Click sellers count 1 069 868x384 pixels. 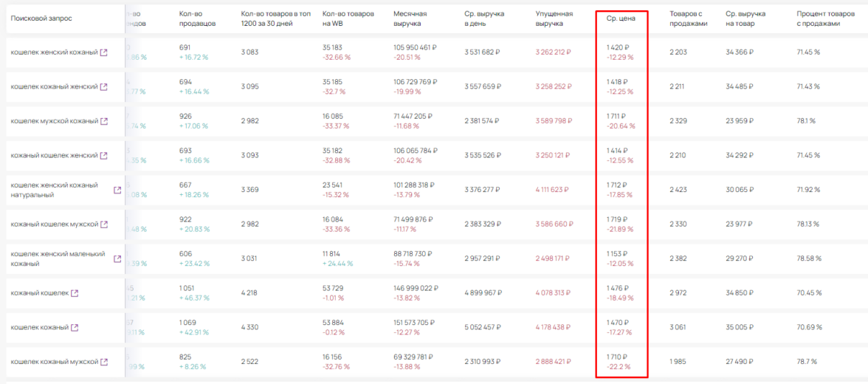(x=188, y=323)
